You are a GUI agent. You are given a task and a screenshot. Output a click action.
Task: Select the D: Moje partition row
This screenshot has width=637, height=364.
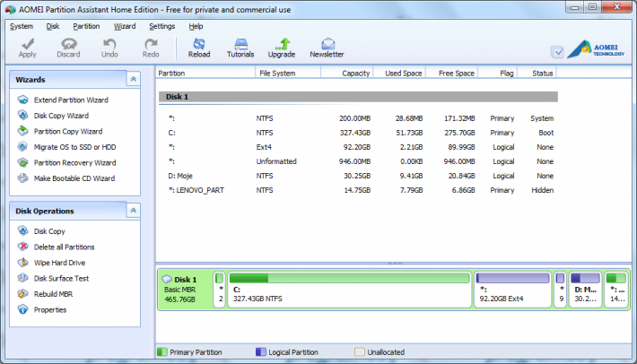point(358,176)
